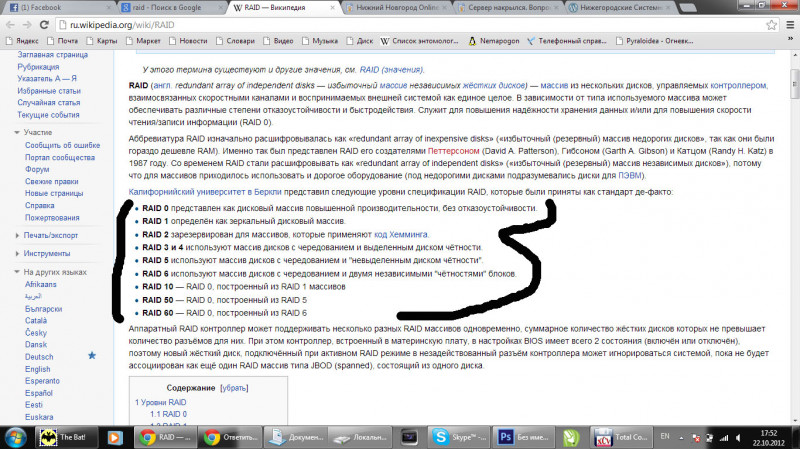Click the код Хемминга link
This screenshot has width=800, height=449.
(x=401, y=233)
